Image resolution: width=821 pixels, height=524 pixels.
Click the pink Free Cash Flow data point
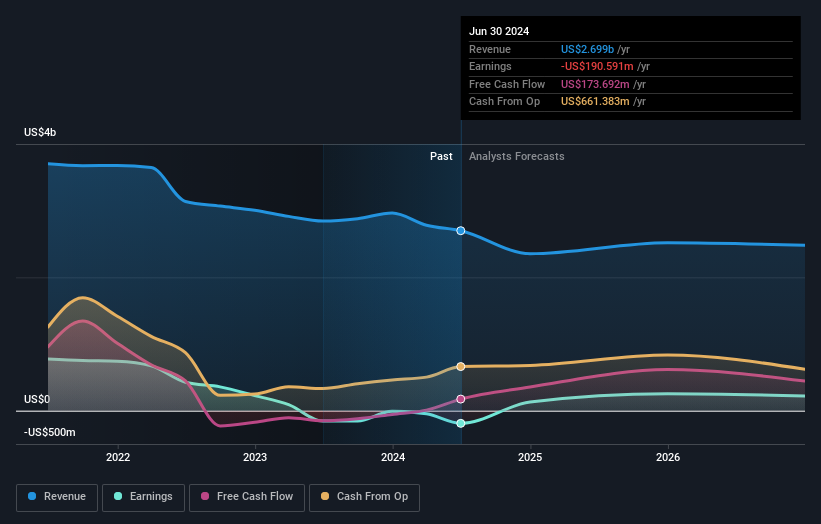click(x=460, y=399)
